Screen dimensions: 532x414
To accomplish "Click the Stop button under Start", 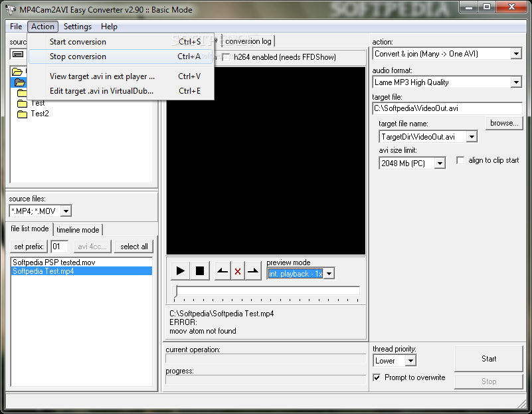I will (489, 381).
